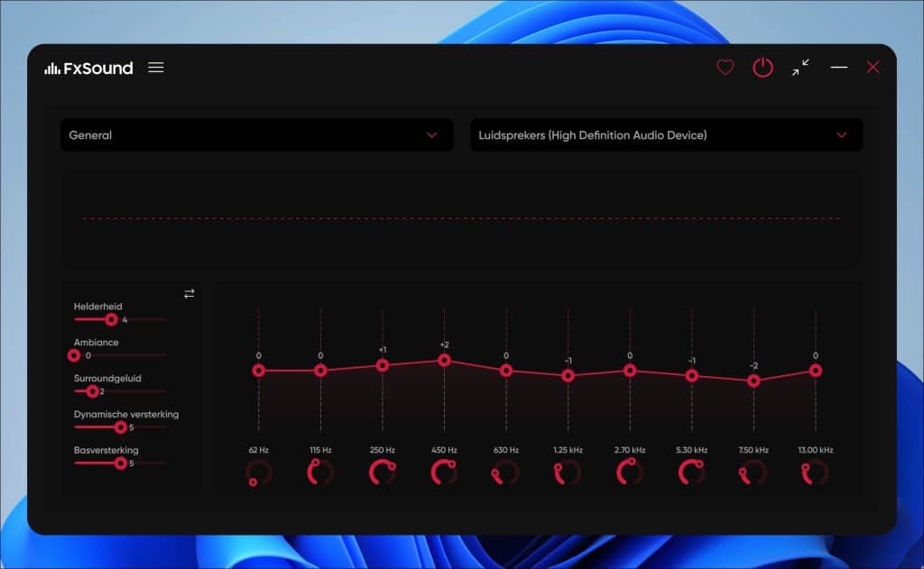Viewport: 924px width, 569px height.
Task: Click the 62 Hz frequency knob
Action: click(259, 473)
